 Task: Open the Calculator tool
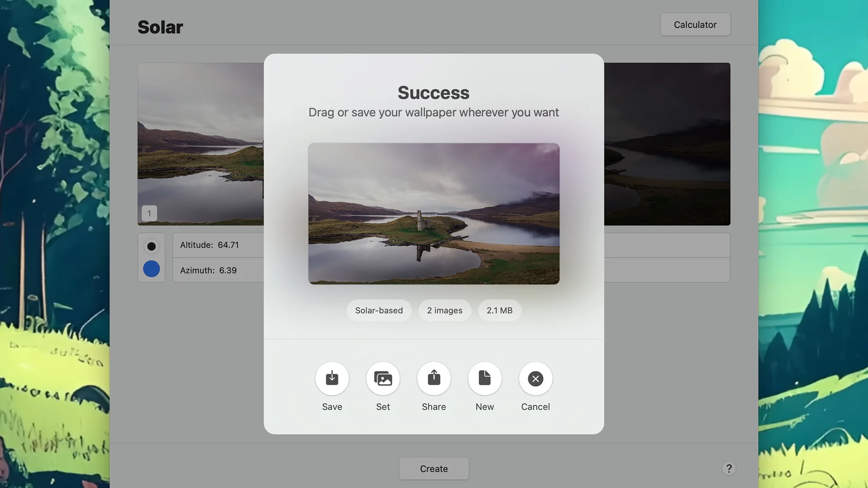(x=695, y=24)
